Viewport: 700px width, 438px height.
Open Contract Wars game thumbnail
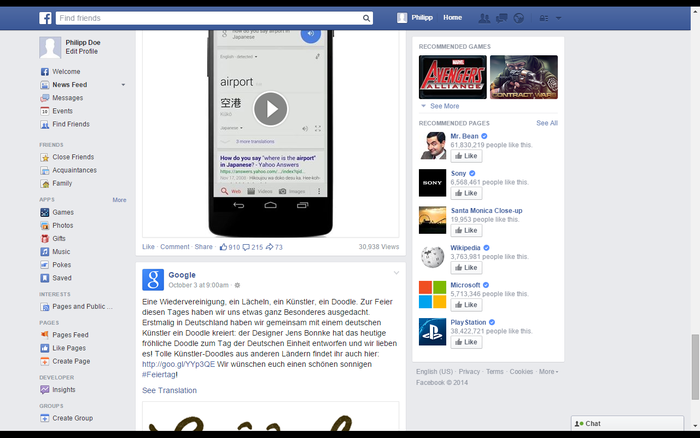[x=524, y=77]
